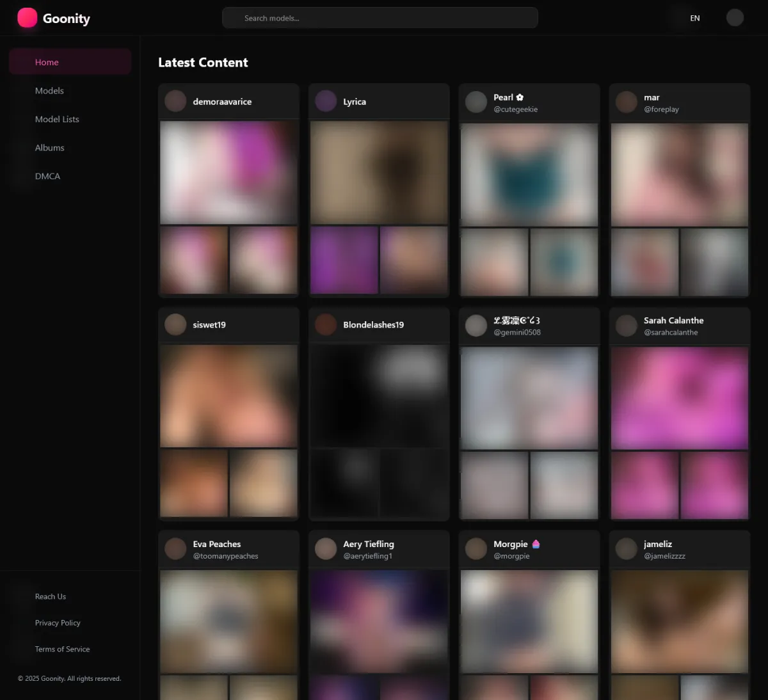Open the Models sidebar item
768x700 pixels.
49,91
